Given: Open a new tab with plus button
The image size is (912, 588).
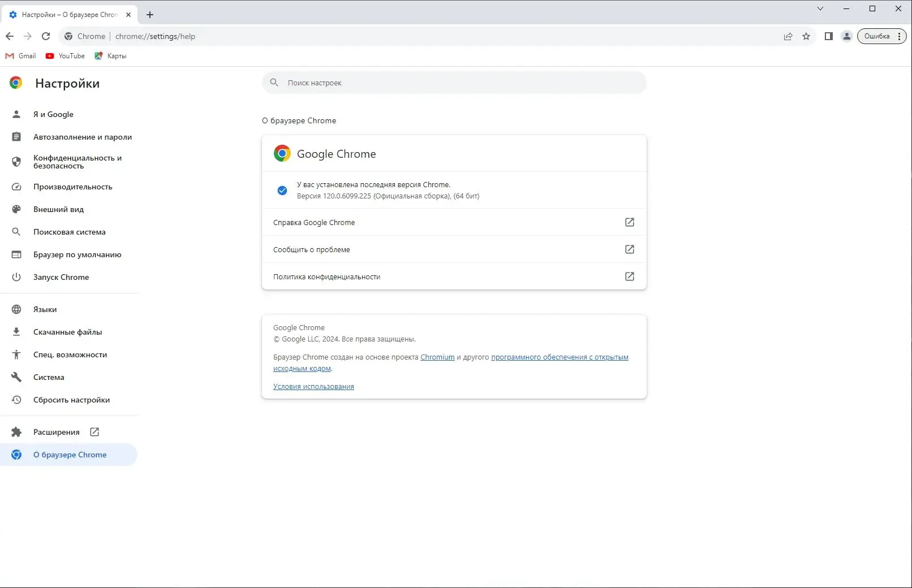Looking at the screenshot, I should coord(150,15).
